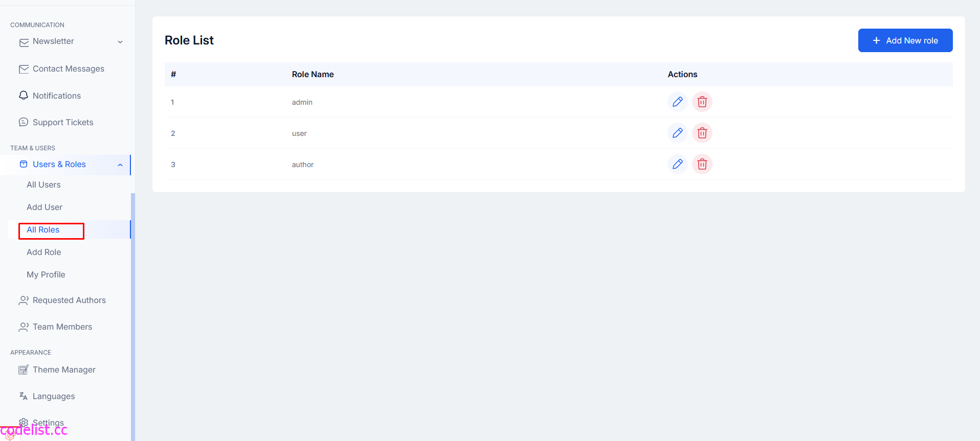
Task: Click the 'author' role name cell
Action: click(x=303, y=165)
